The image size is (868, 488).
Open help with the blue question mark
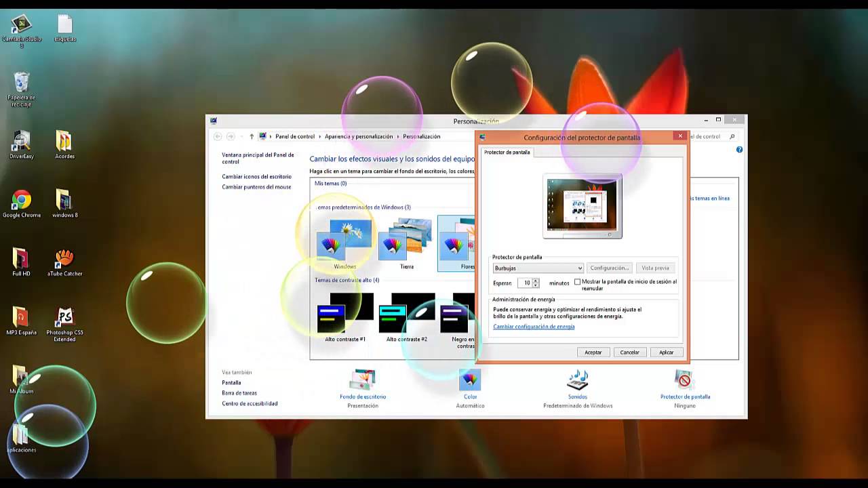pos(739,150)
